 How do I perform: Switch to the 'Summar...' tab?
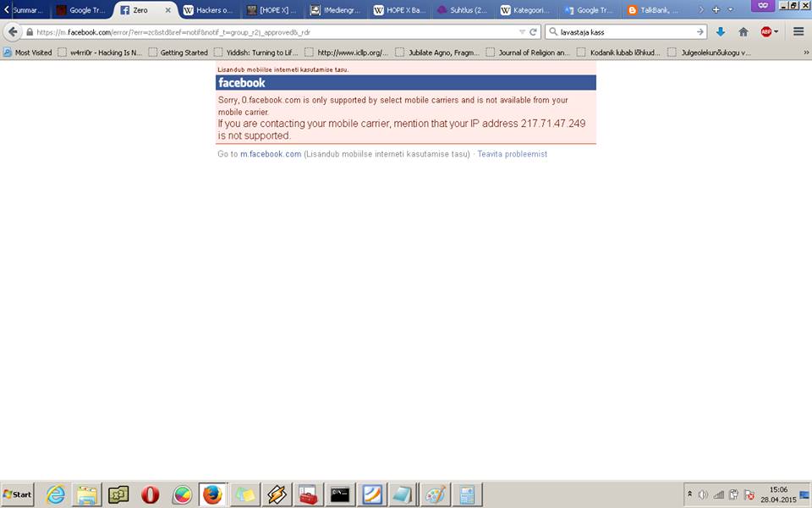click(27, 10)
